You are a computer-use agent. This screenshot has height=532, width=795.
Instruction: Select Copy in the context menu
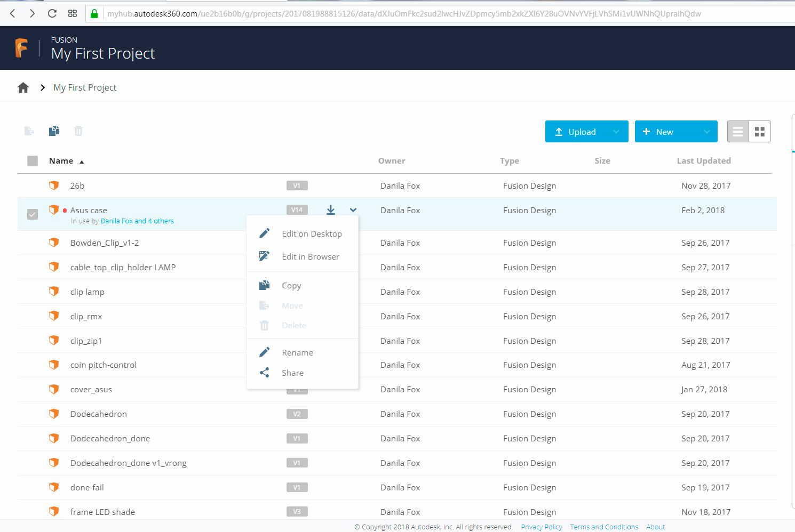pyautogui.click(x=303, y=285)
